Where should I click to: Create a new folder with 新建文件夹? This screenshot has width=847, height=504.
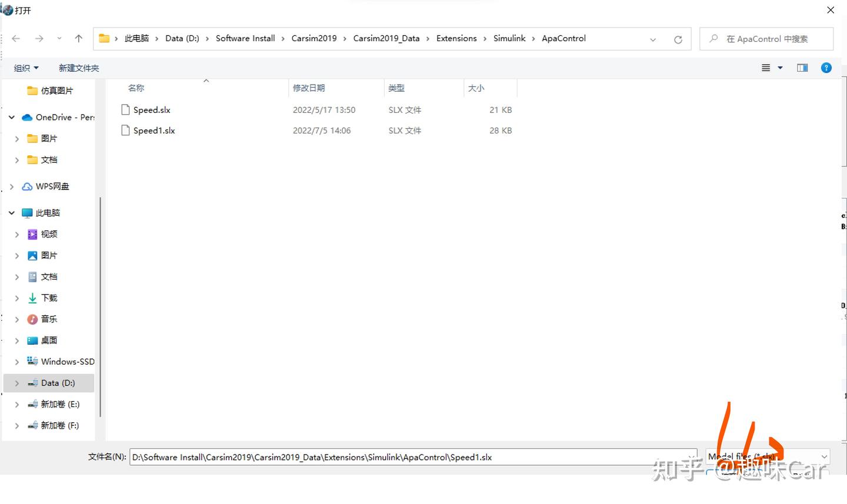pos(79,68)
